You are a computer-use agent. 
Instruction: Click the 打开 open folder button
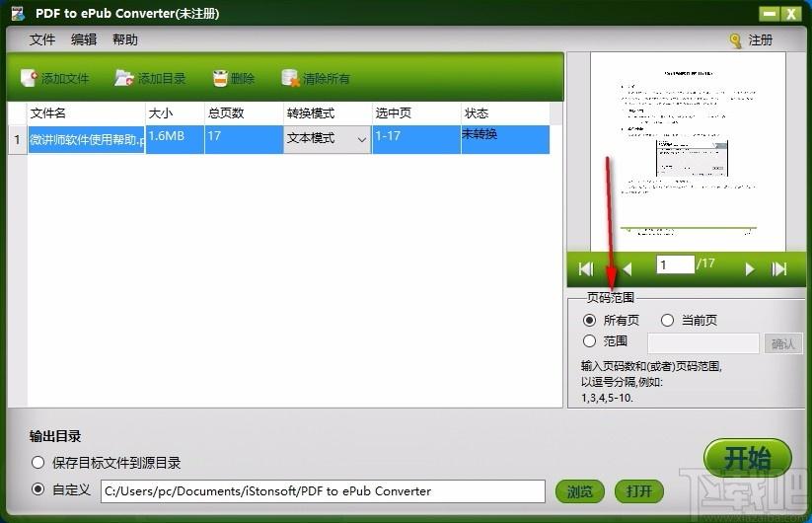click(639, 491)
